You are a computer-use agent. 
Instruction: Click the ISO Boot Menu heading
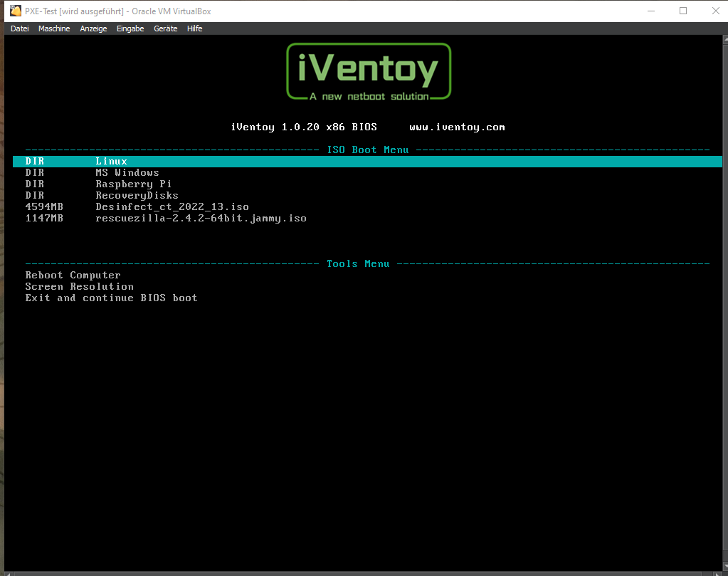[x=368, y=150]
